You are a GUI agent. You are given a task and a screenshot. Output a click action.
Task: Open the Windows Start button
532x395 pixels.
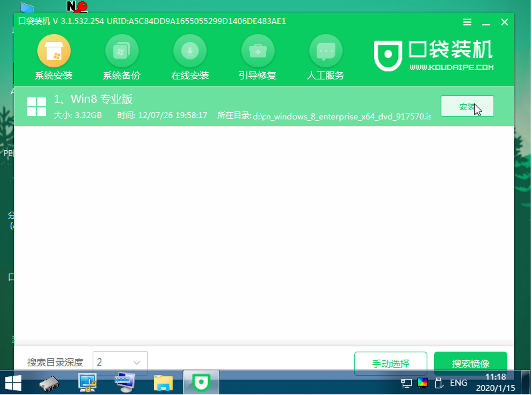click(x=13, y=383)
